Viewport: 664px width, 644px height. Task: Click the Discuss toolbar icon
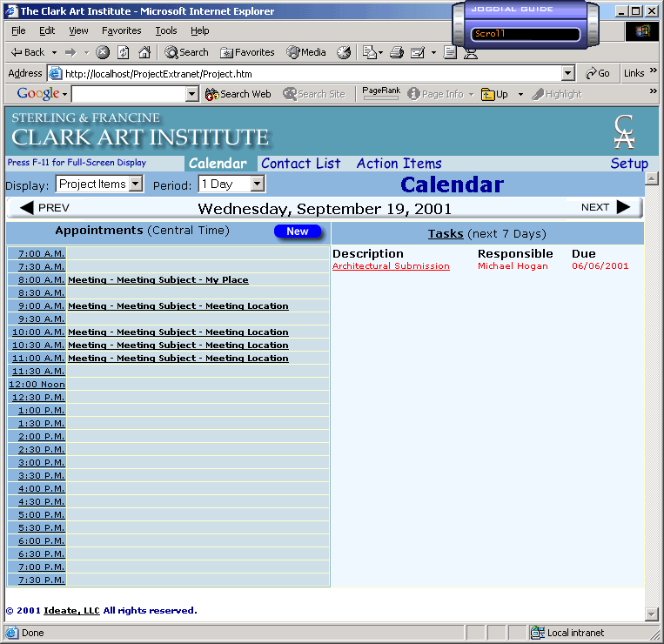450,52
